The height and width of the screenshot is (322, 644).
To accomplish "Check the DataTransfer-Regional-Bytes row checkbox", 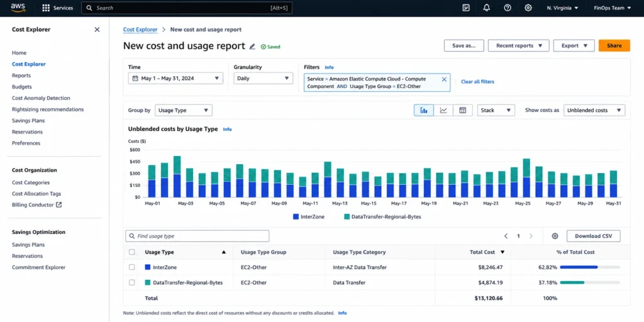I will pyautogui.click(x=131, y=282).
